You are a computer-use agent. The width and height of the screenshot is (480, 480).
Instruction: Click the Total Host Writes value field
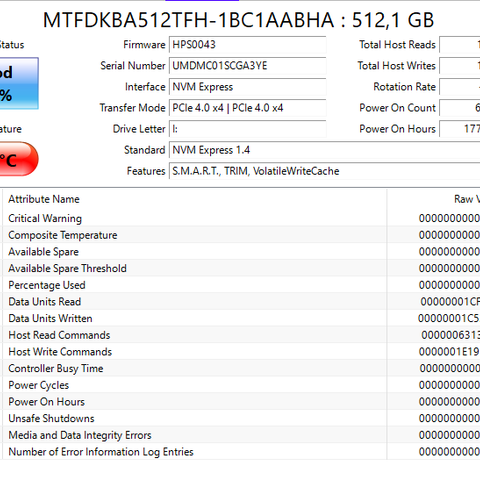pyautogui.click(x=460, y=66)
